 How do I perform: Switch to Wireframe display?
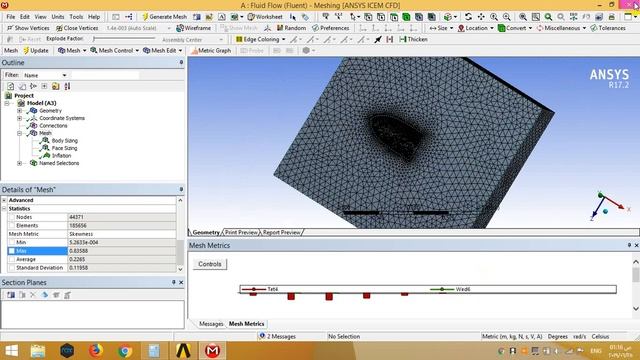click(x=193, y=28)
